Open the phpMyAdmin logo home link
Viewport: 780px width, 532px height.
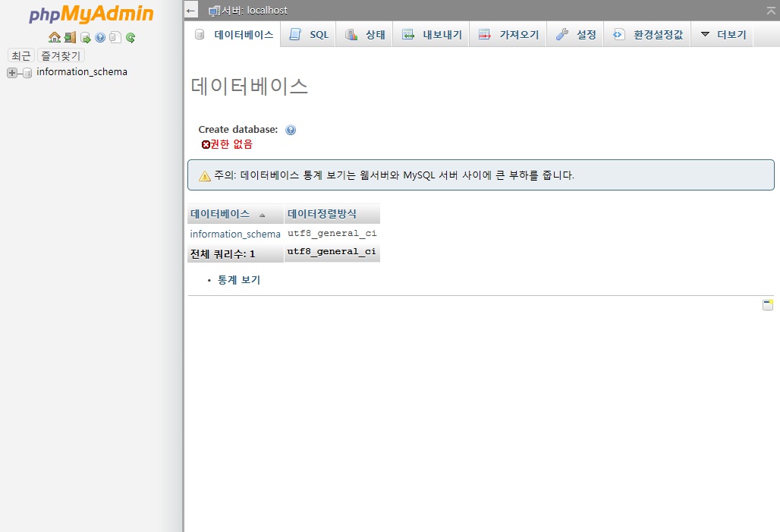pyautogui.click(x=91, y=14)
